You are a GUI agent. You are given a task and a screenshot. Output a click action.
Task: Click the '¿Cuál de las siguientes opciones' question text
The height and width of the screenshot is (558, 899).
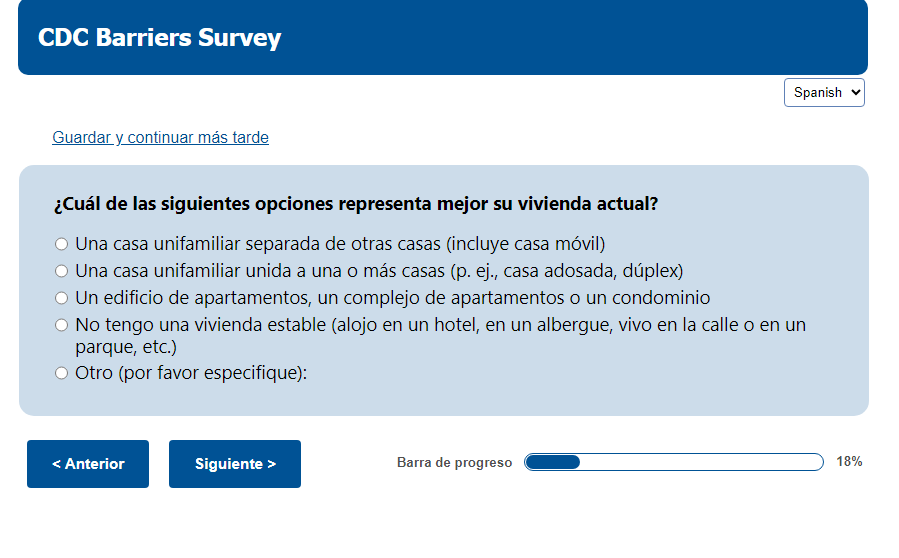tap(356, 204)
